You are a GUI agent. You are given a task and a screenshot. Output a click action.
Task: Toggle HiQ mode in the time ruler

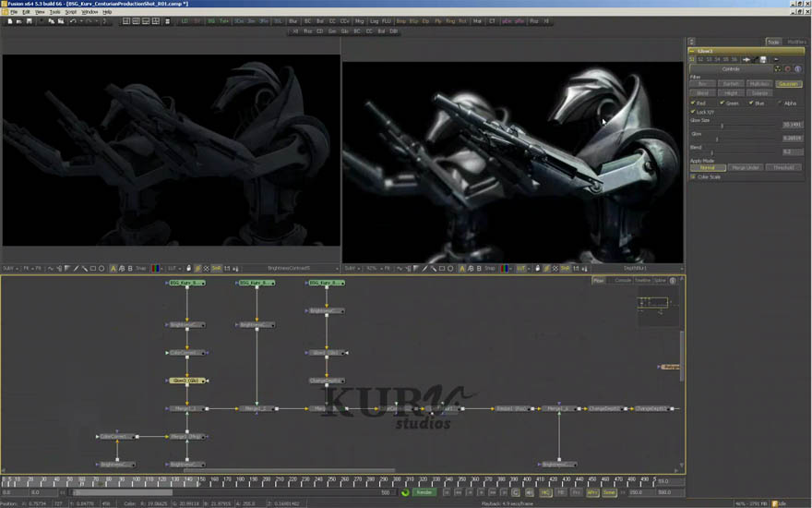click(x=545, y=492)
